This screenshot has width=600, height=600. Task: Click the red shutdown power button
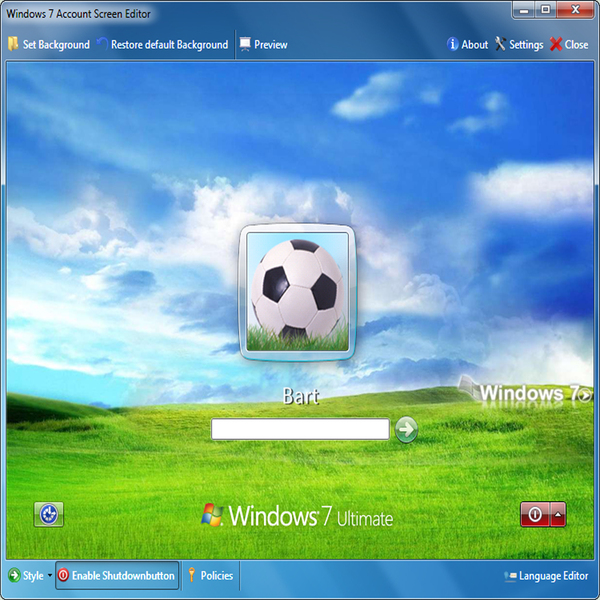(x=535, y=514)
